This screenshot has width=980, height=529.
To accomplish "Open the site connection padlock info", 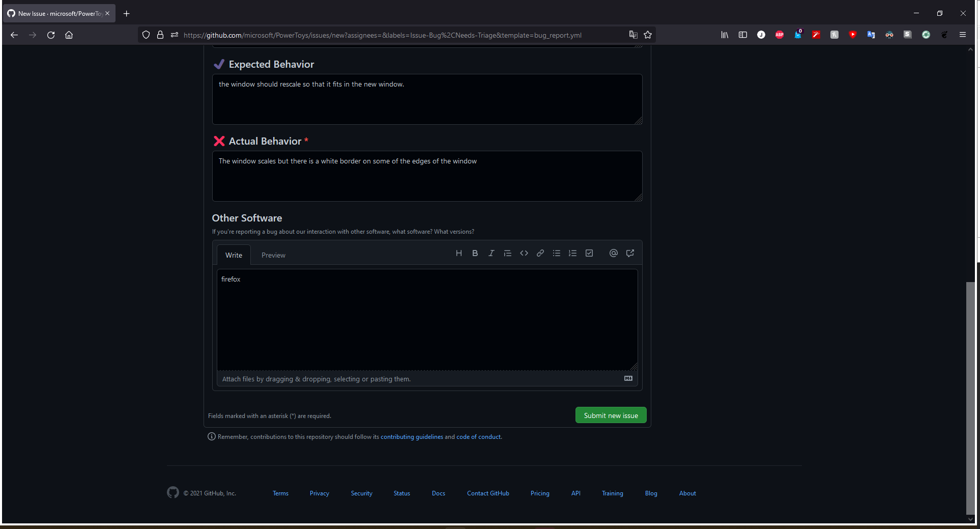I will pyautogui.click(x=160, y=35).
